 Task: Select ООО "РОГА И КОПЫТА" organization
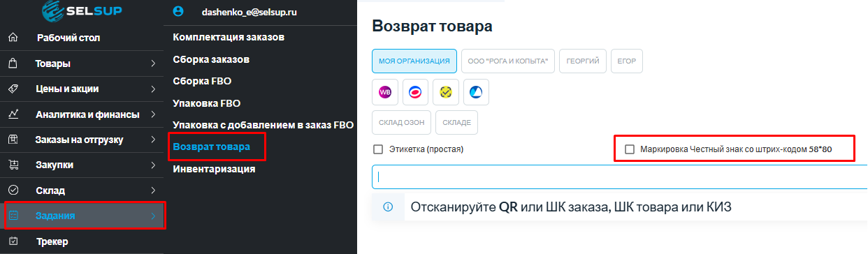(x=508, y=61)
